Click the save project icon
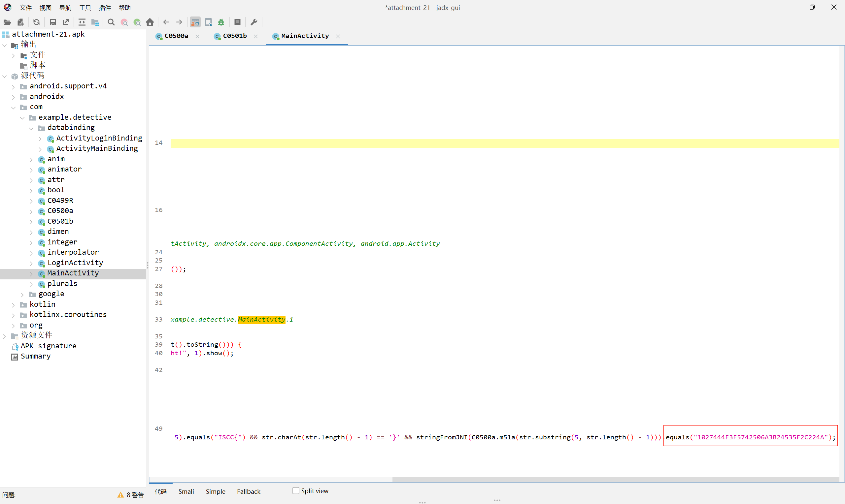The image size is (845, 504). (x=53, y=22)
